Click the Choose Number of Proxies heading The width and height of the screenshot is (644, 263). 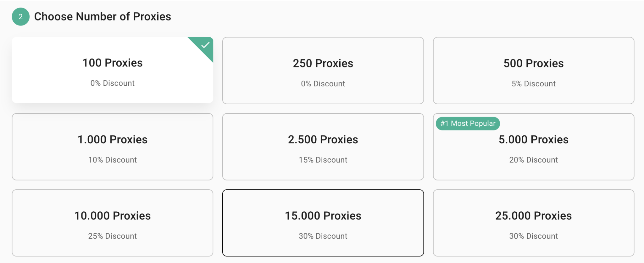pyautogui.click(x=103, y=16)
